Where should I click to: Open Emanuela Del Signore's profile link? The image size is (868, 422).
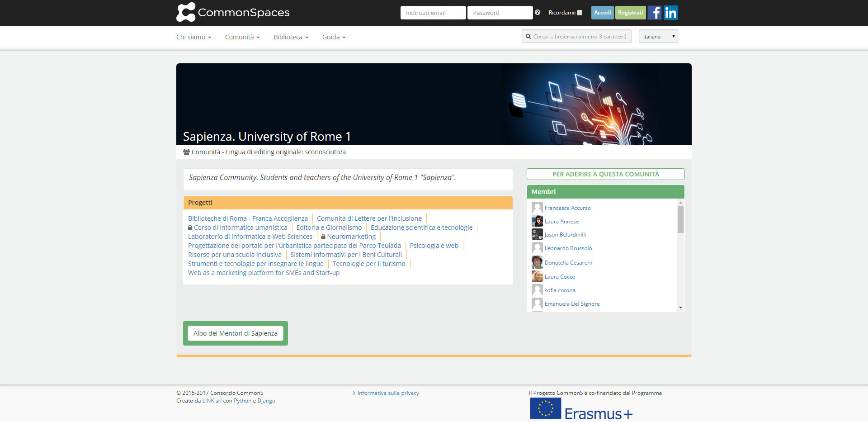572,304
